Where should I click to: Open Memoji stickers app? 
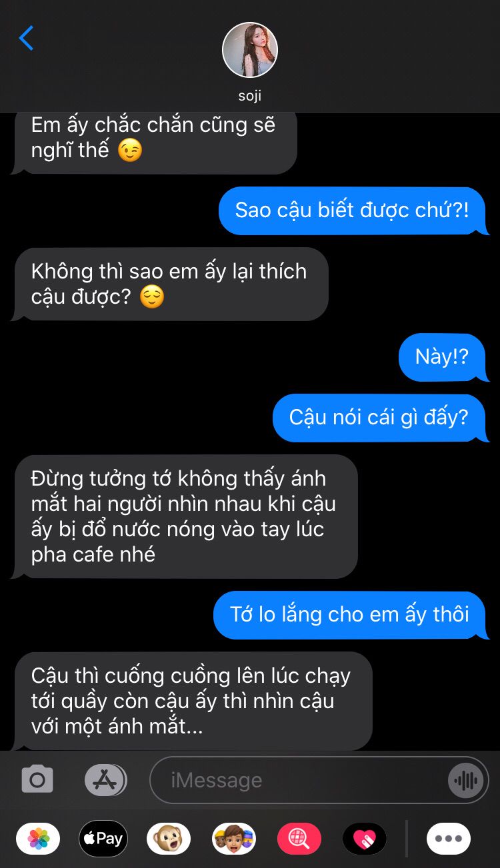(234, 839)
